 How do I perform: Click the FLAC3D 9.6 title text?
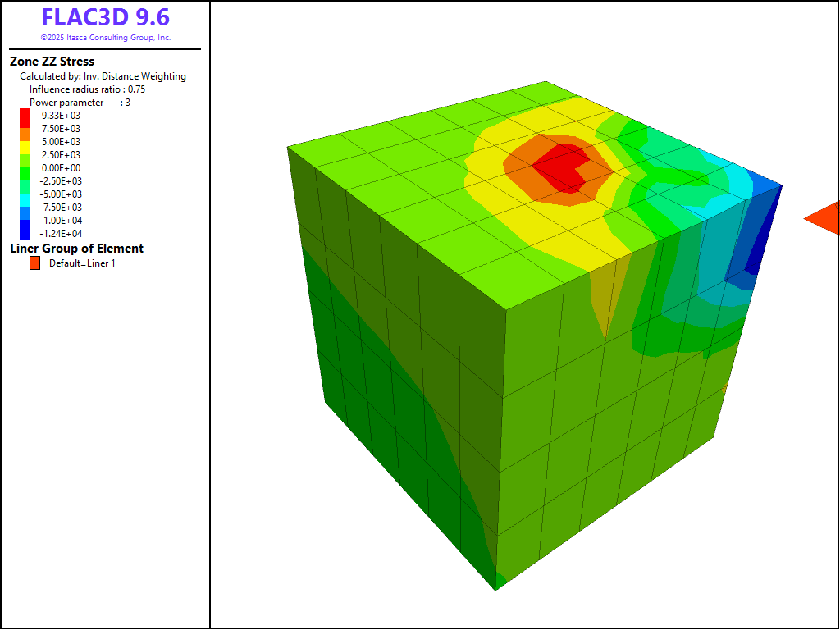[105, 18]
